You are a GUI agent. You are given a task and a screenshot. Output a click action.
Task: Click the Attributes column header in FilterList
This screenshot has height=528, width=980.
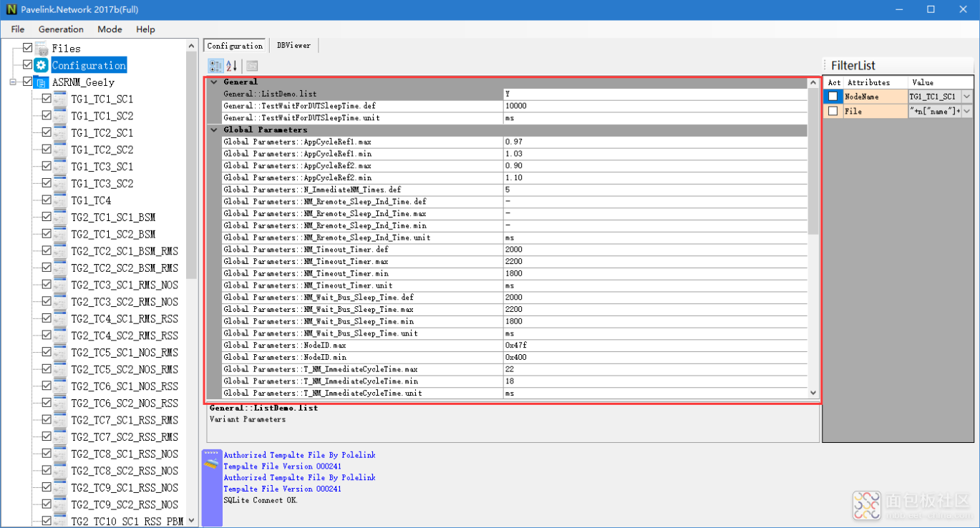tap(876, 82)
